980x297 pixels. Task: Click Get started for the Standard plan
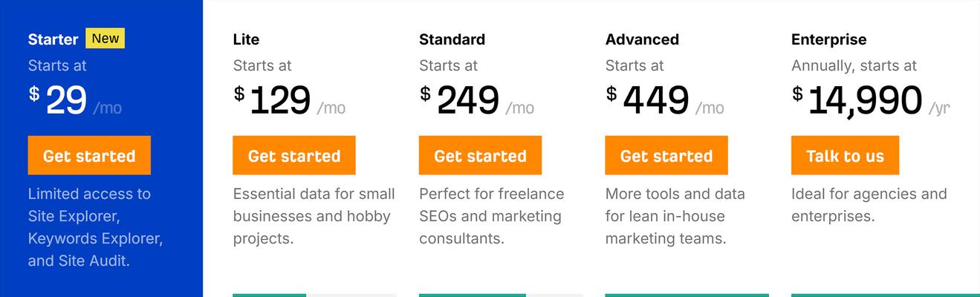[x=480, y=155]
